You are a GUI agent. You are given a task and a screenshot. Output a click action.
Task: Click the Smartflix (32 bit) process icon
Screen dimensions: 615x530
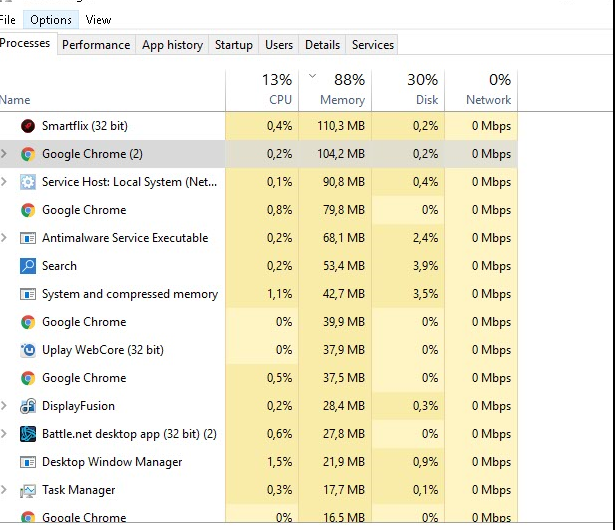click(x=28, y=126)
